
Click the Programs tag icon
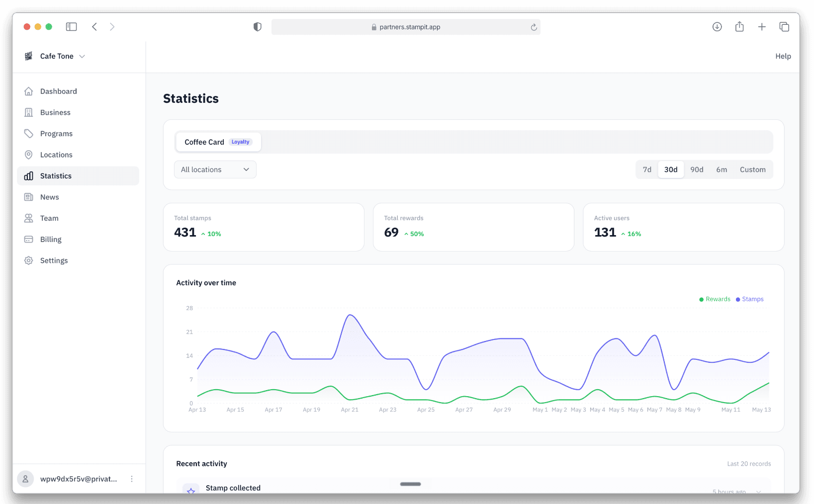pos(29,134)
